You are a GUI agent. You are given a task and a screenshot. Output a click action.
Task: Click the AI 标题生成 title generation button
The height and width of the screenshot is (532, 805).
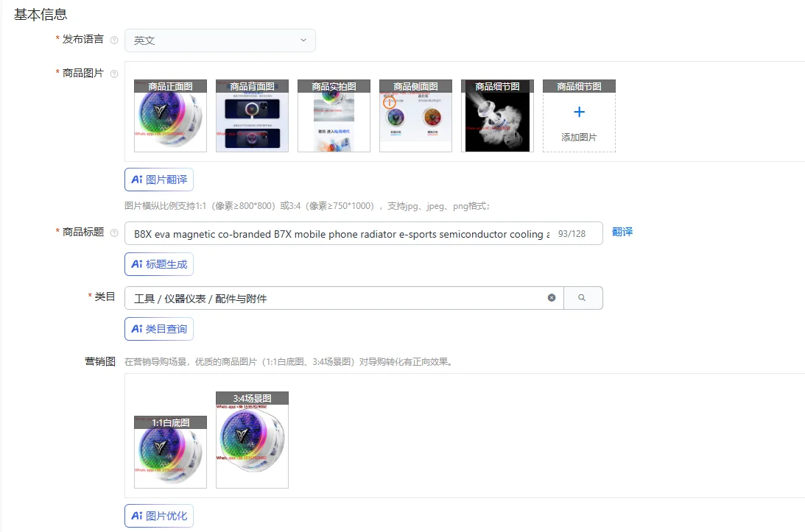tap(159, 263)
